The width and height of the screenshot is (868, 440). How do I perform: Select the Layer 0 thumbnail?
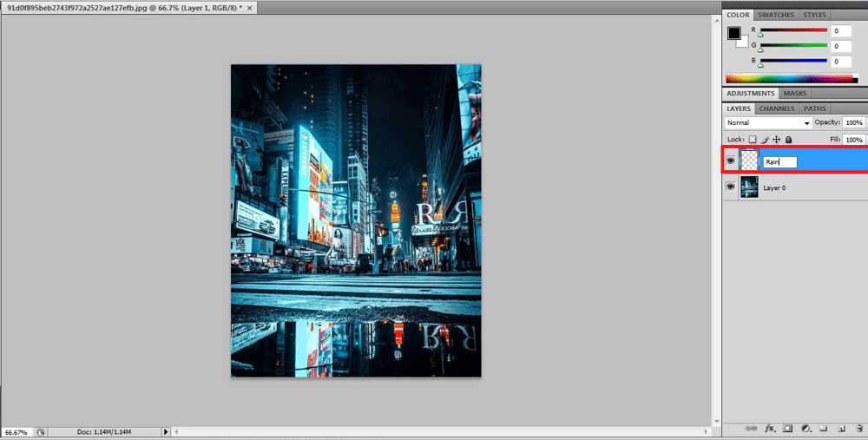tap(749, 187)
